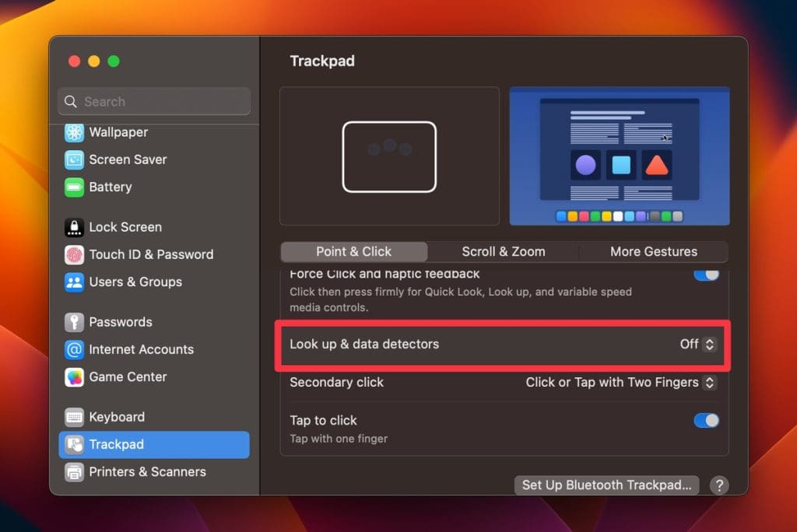The height and width of the screenshot is (532, 797).
Task: Click the Search field
Action: [x=154, y=102]
